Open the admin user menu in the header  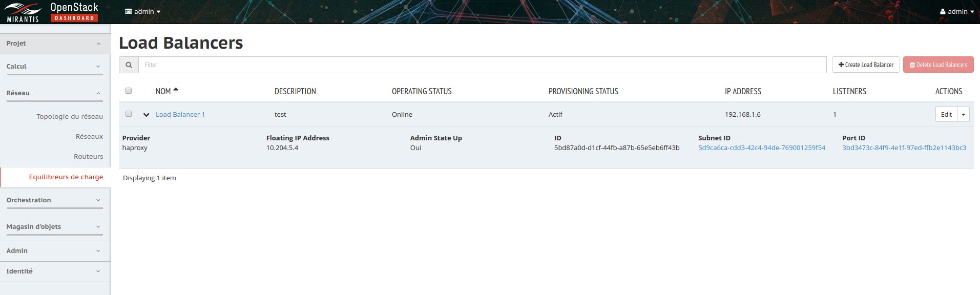click(957, 11)
